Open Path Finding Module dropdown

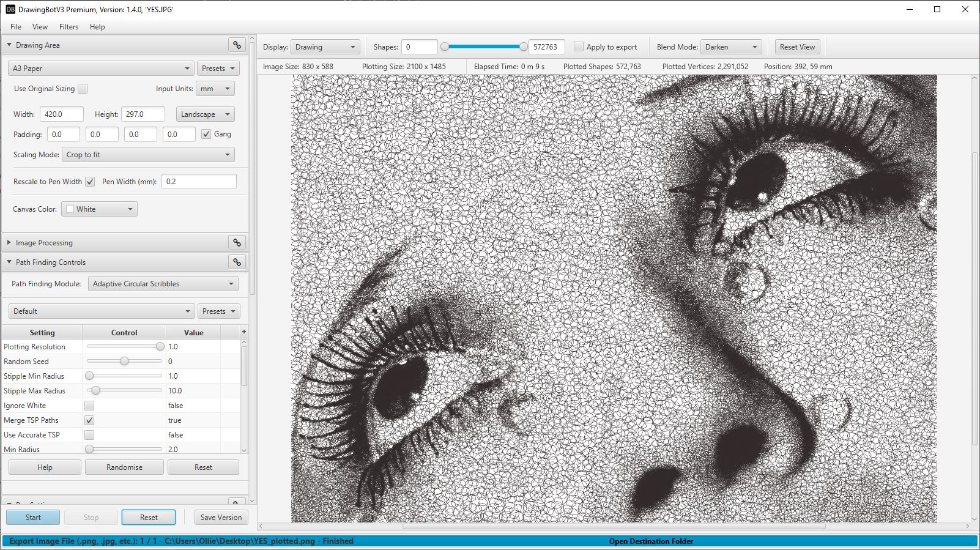coord(163,284)
